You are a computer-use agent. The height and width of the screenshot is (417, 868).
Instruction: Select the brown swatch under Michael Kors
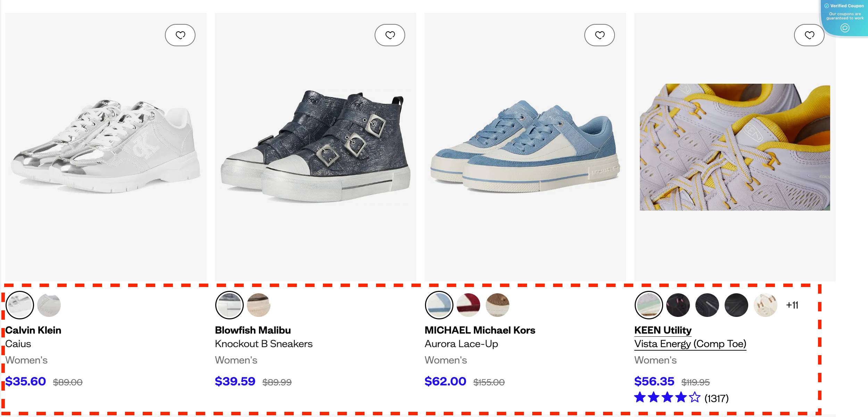coord(497,305)
